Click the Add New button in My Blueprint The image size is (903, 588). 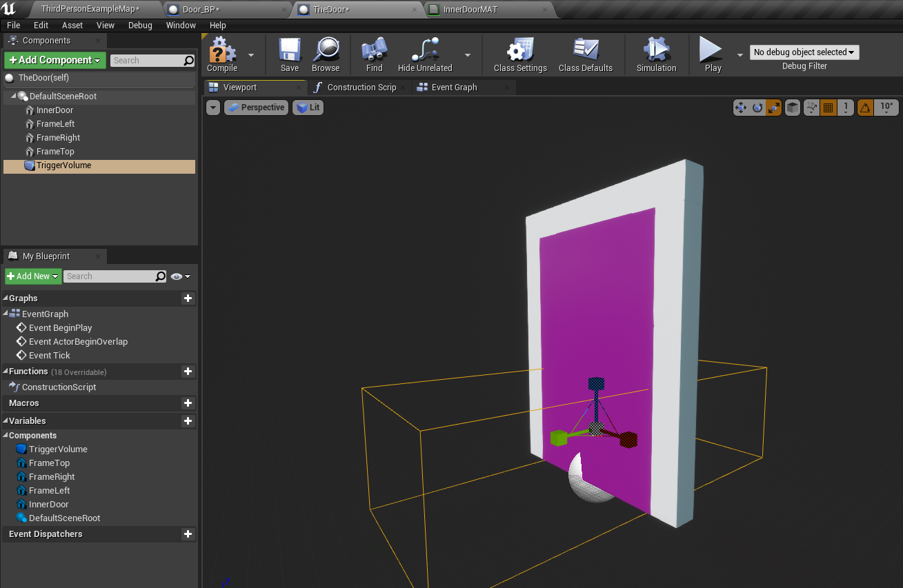32,276
